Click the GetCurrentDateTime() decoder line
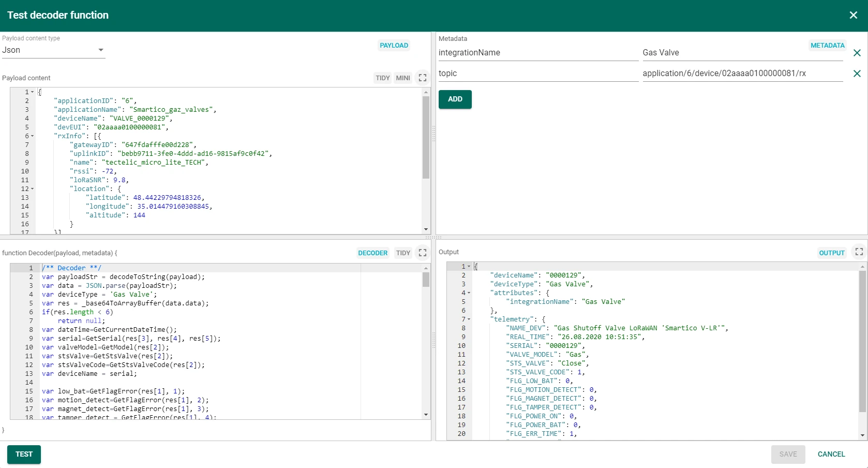The width and height of the screenshot is (868, 468). tap(109, 330)
